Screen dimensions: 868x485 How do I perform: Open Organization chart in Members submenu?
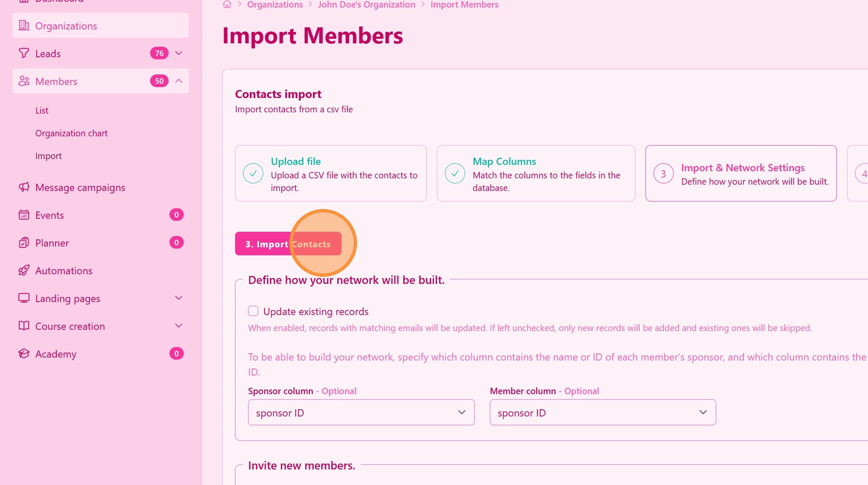(x=71, y=133)
